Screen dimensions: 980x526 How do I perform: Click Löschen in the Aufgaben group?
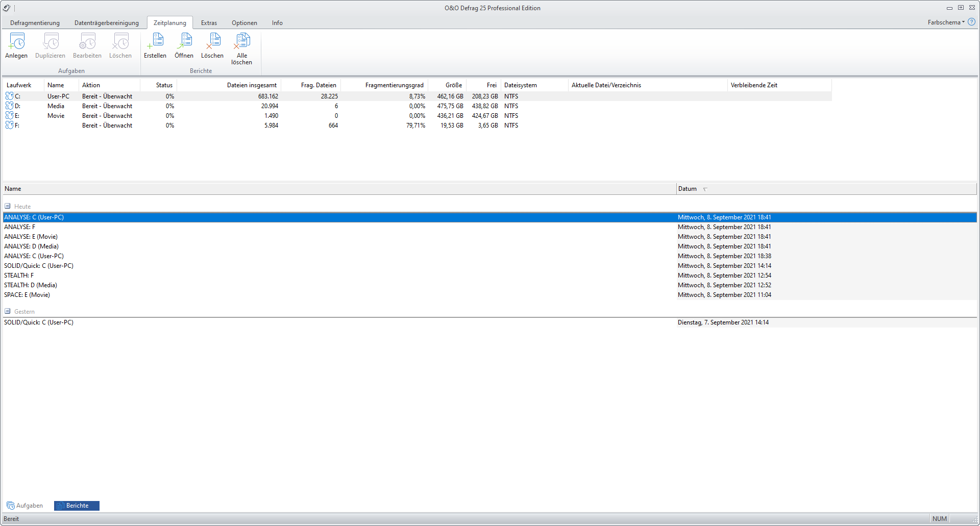coord(120,46)
